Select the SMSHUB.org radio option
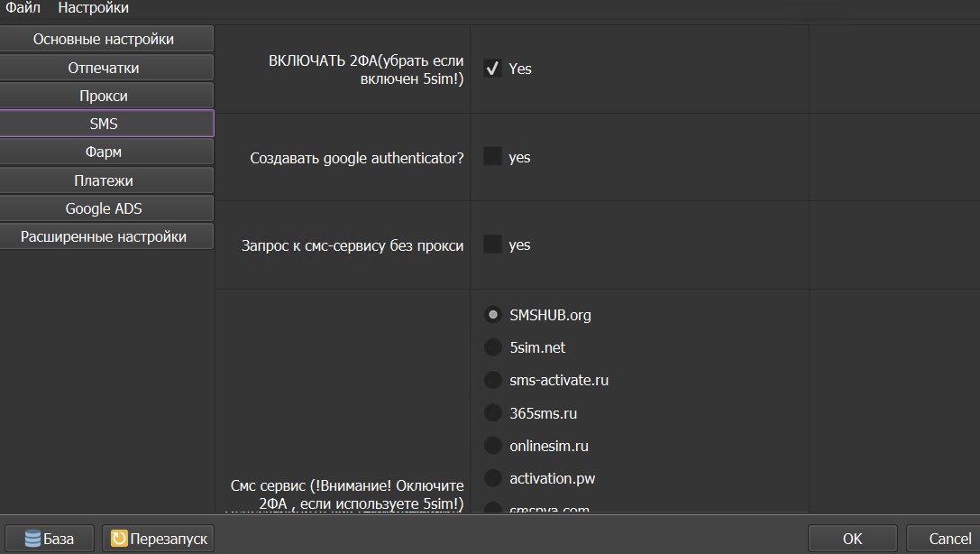980x554 pixels. click(492, 315)
